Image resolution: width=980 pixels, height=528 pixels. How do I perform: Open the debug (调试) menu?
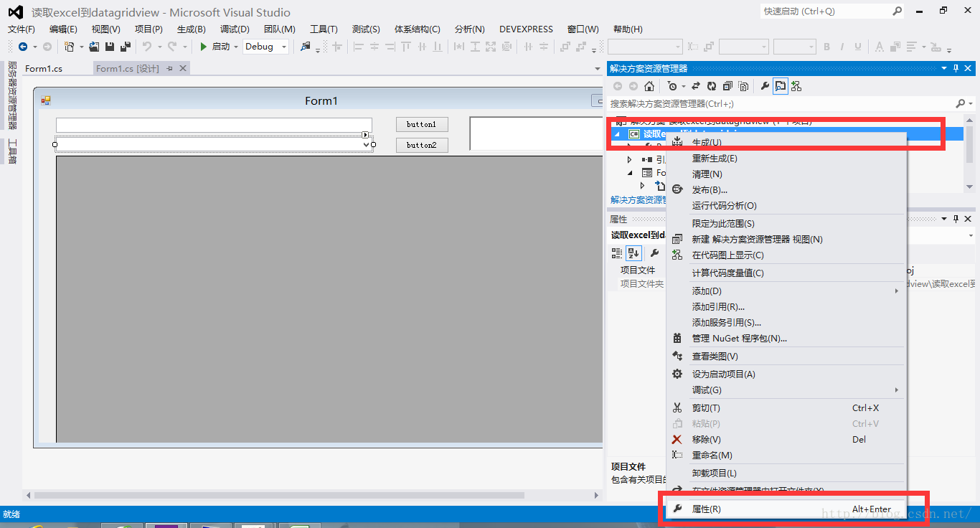235,29
